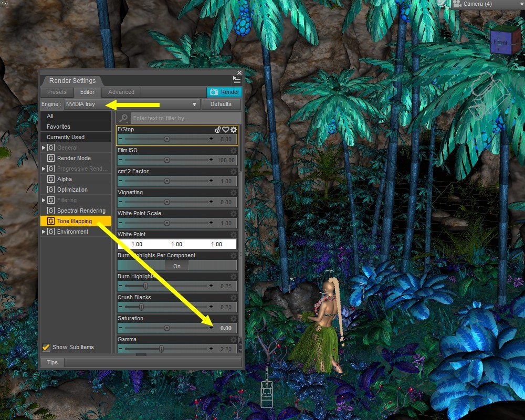Click the Render button
The image size is (525, 420).
click(224, 92)
